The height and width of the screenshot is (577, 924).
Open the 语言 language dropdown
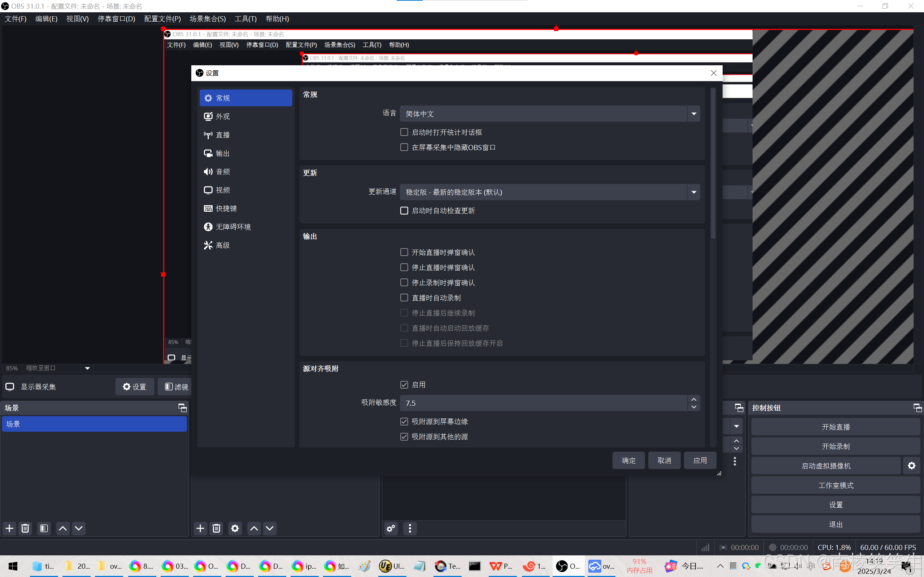pyautogui.click(x=550, y=114)
